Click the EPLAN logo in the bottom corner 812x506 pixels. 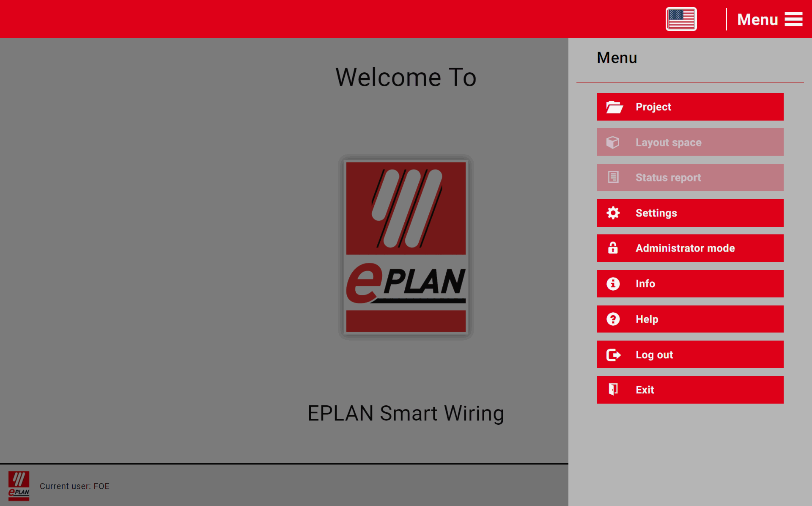coord(18,486)
